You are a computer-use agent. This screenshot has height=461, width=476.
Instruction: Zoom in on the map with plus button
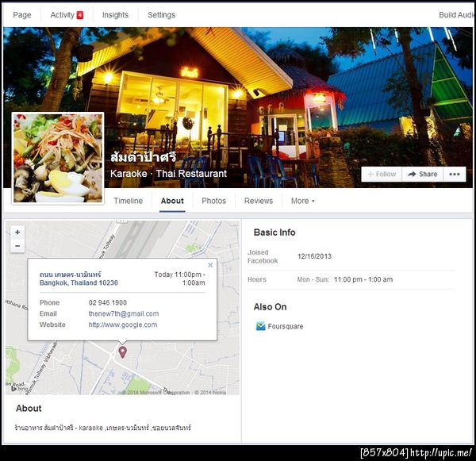click(17, 232)
